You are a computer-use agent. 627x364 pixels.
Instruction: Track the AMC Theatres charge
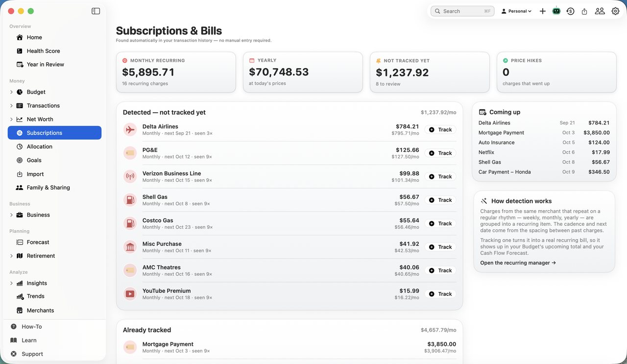[x=440, y=270]
